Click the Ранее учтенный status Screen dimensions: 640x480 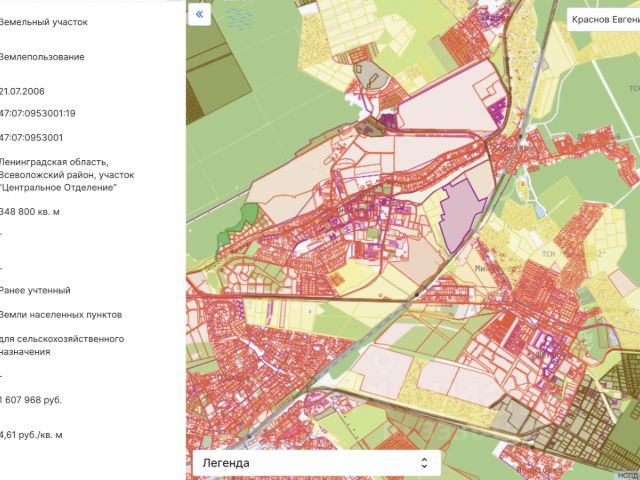[x=35, y=291]
